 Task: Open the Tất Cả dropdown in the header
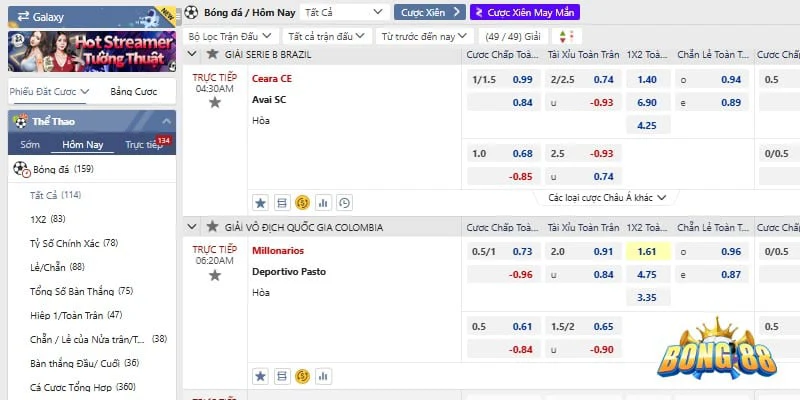pos(344,12)
